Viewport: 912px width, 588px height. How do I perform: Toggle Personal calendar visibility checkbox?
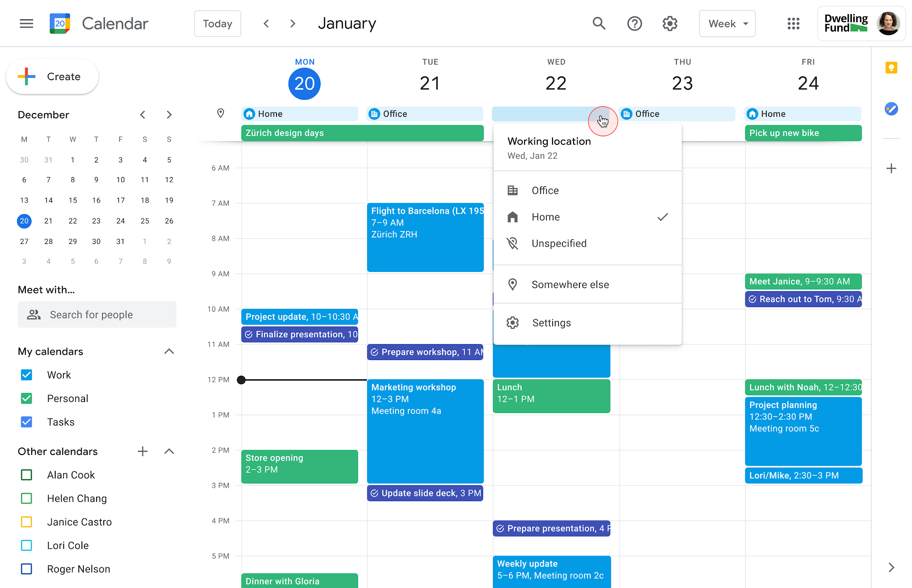click(27, 398)
